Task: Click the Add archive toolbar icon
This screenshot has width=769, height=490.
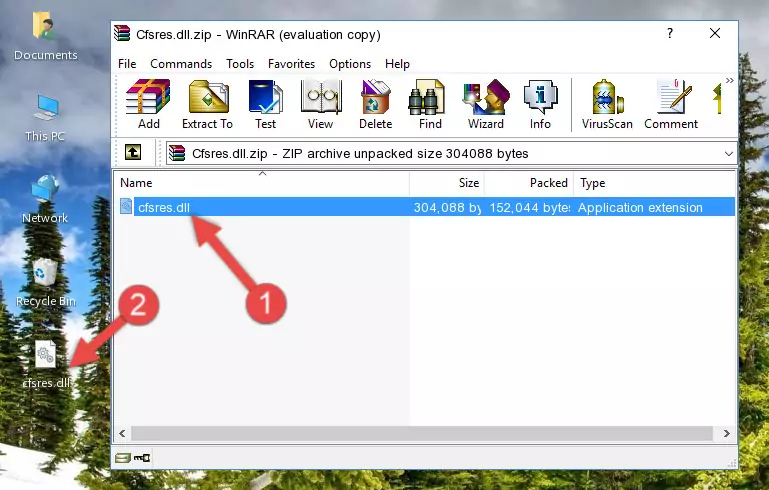Action: click(x=148, y=104)
